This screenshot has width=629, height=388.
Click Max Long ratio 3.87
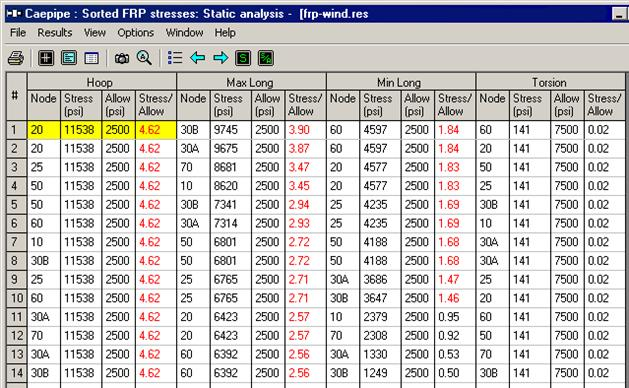coord(299,148)
